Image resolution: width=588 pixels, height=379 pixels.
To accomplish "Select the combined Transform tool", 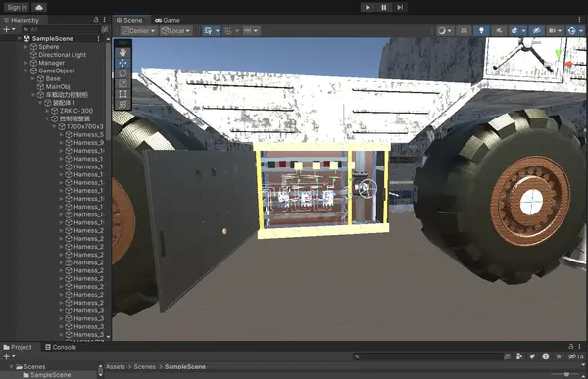I will click(x=122, y=104).
